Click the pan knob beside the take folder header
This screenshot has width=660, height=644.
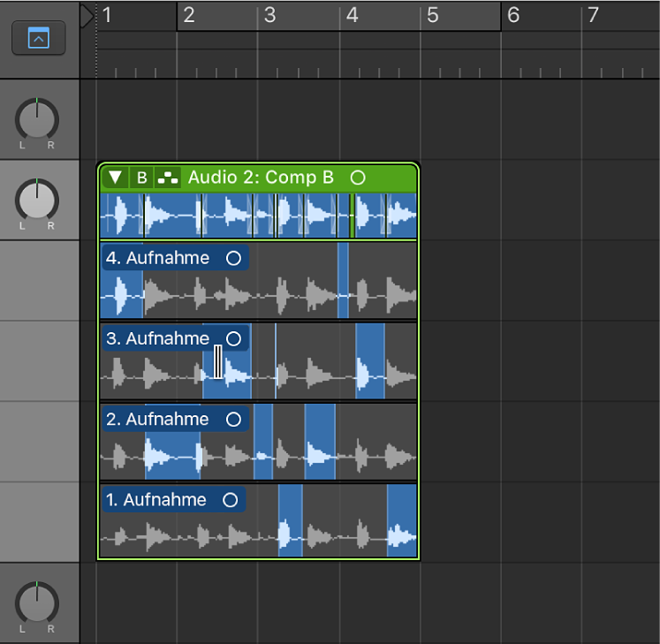(37, 199)
